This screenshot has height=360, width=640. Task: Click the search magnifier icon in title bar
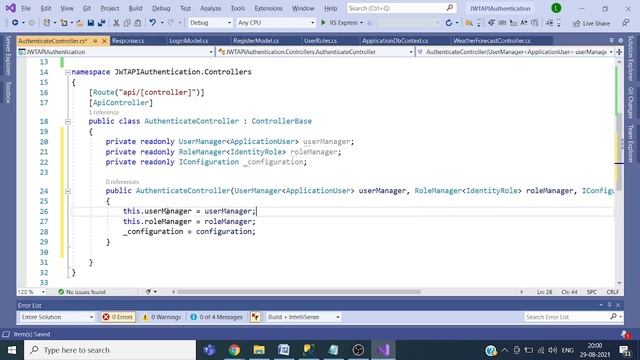[449, 8]
